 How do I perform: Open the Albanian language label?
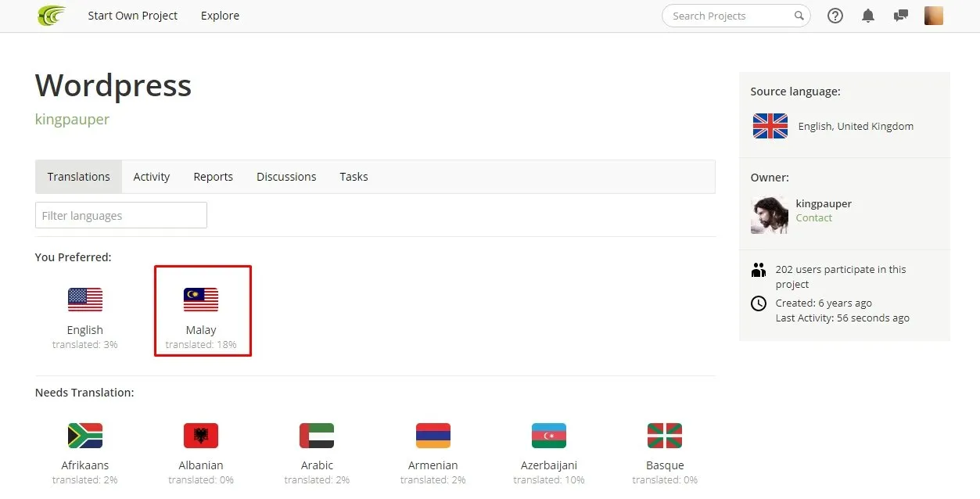[201, 465]
